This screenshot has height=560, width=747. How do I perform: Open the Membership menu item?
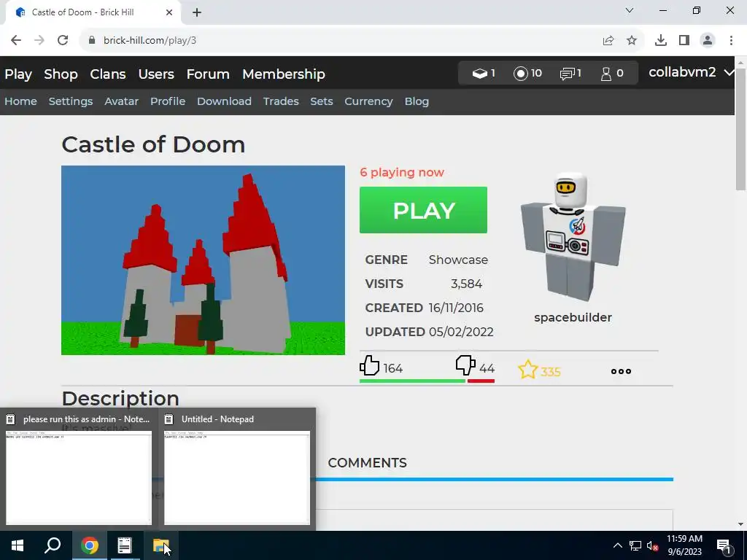284,74
